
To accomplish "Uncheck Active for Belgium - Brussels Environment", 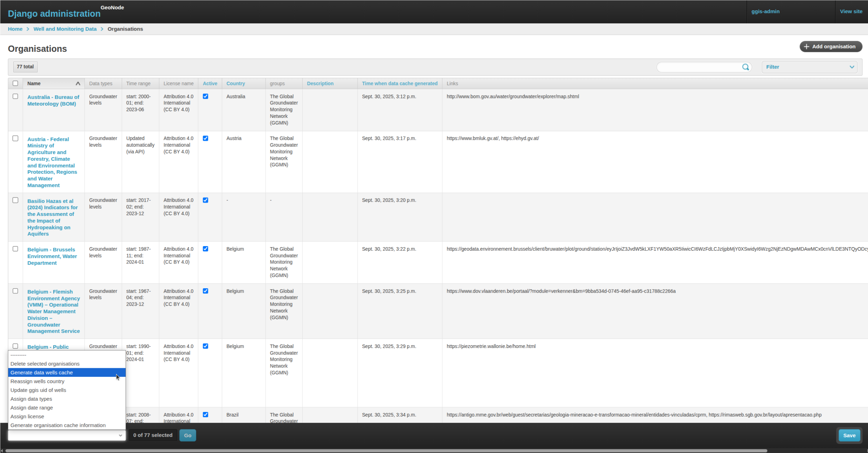I will 206,249.
